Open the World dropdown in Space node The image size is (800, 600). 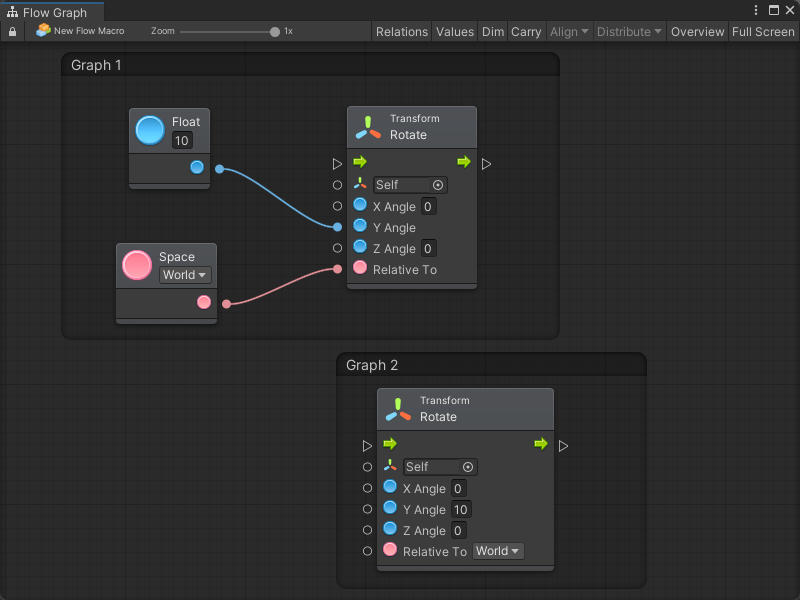click(x=185, y=275)
